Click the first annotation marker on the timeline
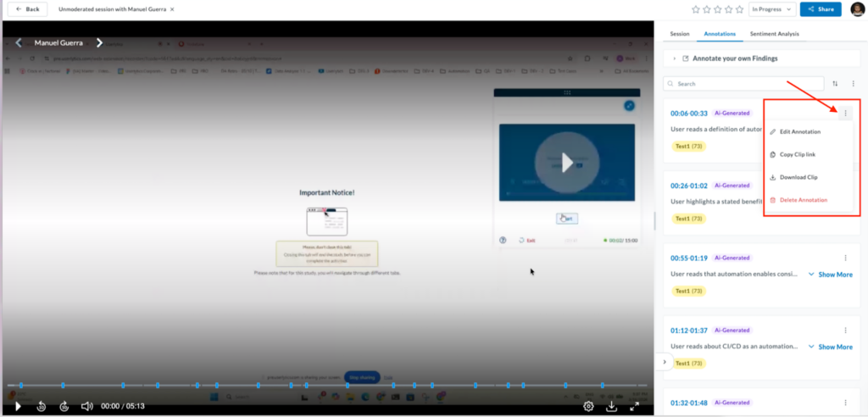 pos(21,385)
